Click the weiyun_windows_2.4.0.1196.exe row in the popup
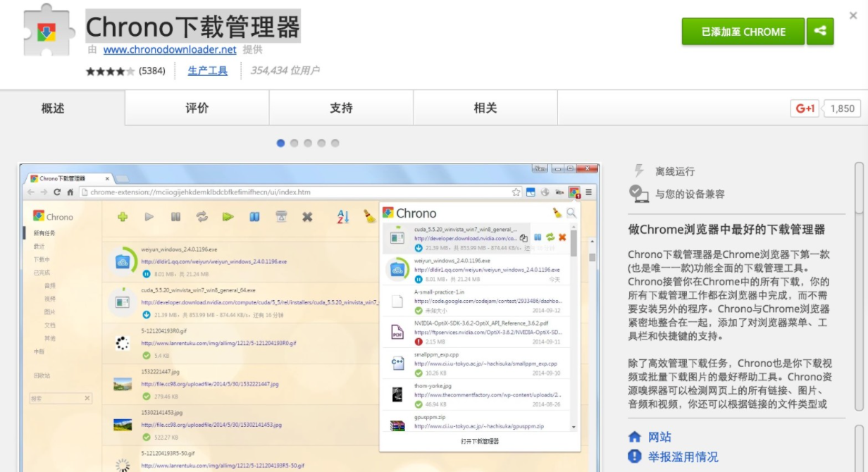 [476, 270]
